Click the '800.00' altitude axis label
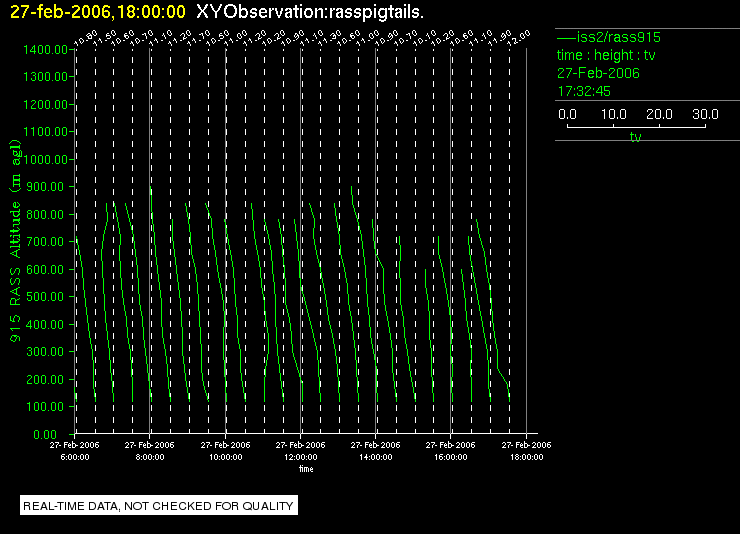Screen dimensions: 740x534 point(45,215)
